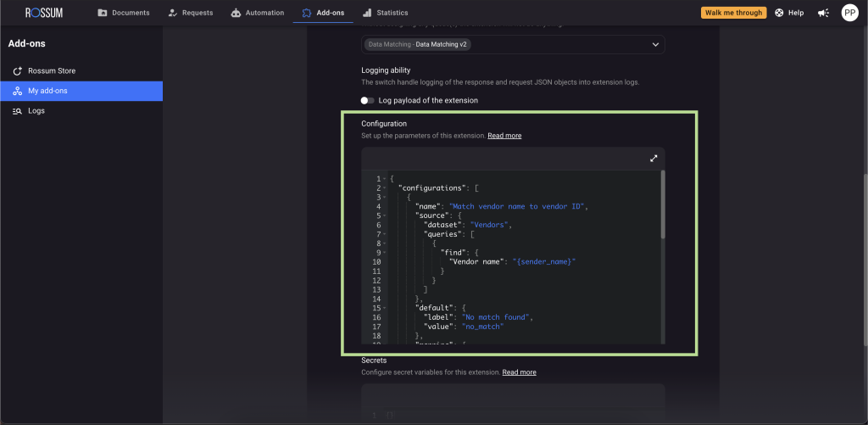
Task: Open Configuration Read more link
Action: pyautogui.click(x=504, y=136)
